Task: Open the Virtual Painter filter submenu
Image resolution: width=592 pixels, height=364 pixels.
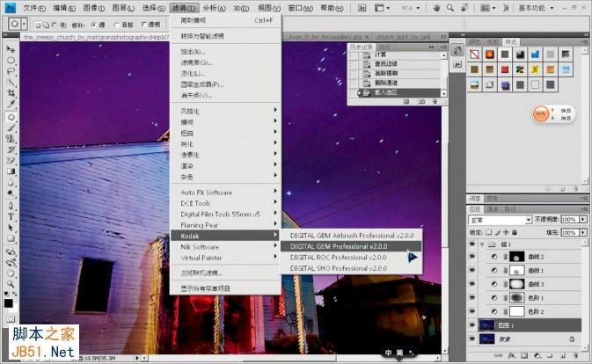Action: point(224,258)
